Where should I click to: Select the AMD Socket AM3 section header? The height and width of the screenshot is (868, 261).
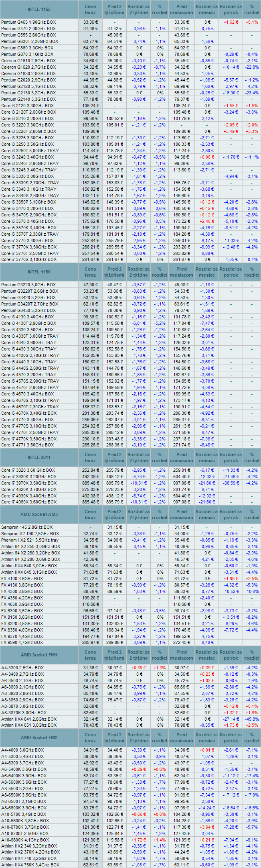pyautogui.click(x=39, y=514)
